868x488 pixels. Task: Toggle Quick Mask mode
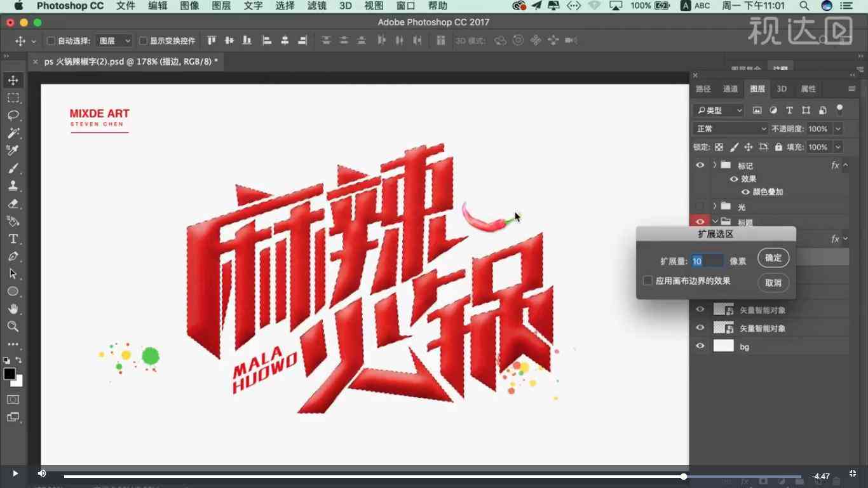tap(13, 400)
